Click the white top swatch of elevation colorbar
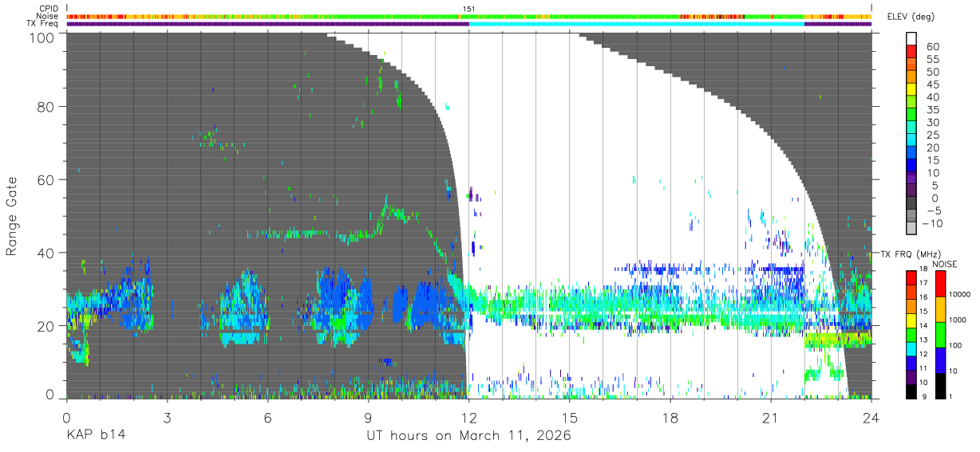 [x=912, y=39]
